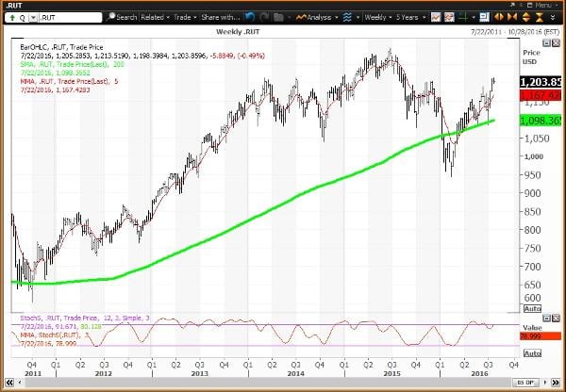Click the Search magnifier button

123,17
